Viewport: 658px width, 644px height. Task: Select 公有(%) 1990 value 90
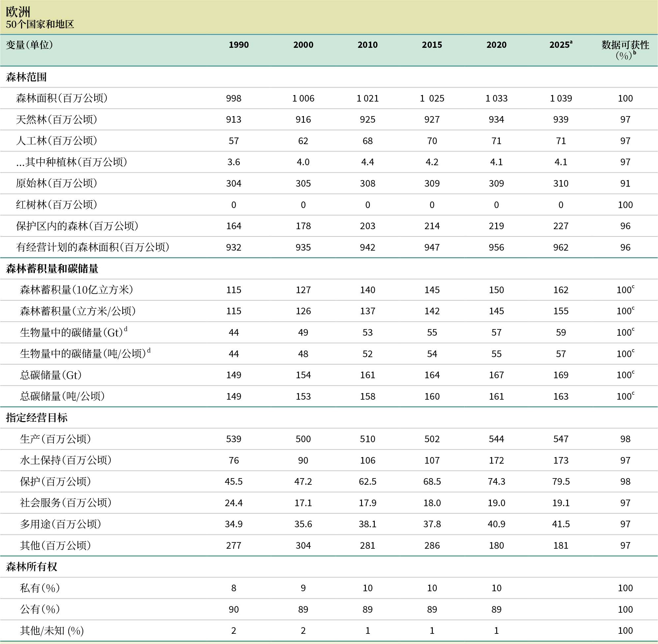coord(233,609)
